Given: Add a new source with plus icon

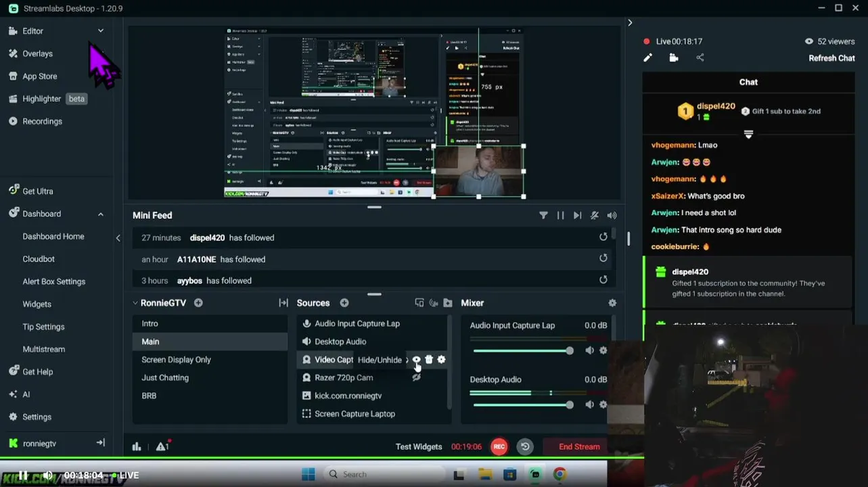Looking at the screenshot, I should pyautogui.click(x=344, y=303).
